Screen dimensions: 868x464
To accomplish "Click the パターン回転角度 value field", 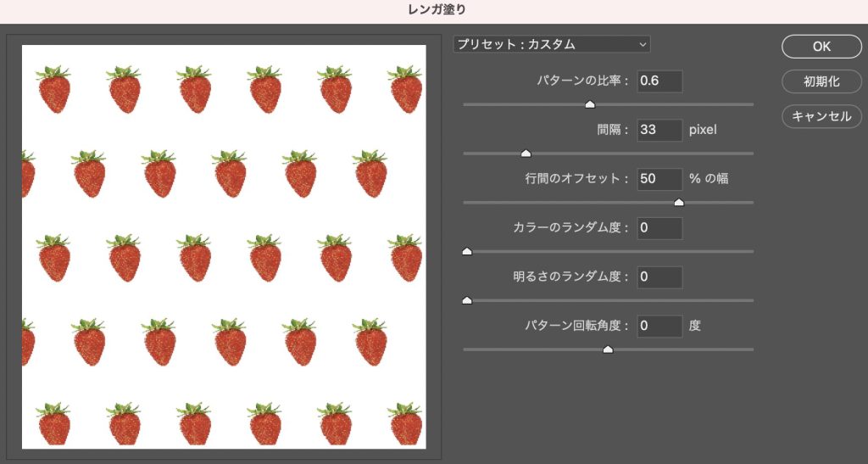I will 659,326.
